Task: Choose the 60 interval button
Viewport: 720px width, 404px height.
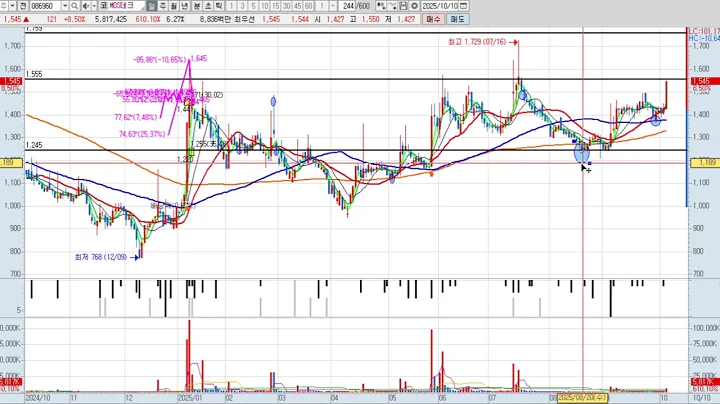Action: pyautogui.click(x=309, y=6)
